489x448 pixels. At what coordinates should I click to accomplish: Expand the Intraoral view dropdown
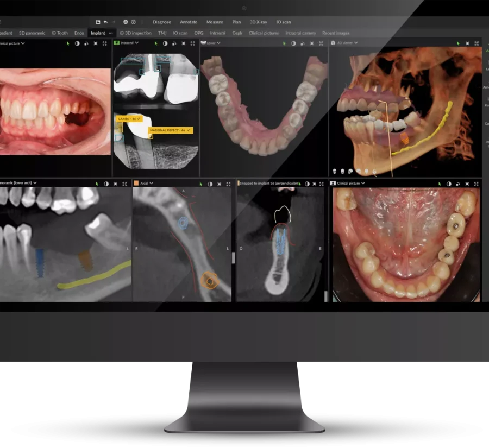tap(136, 43)
